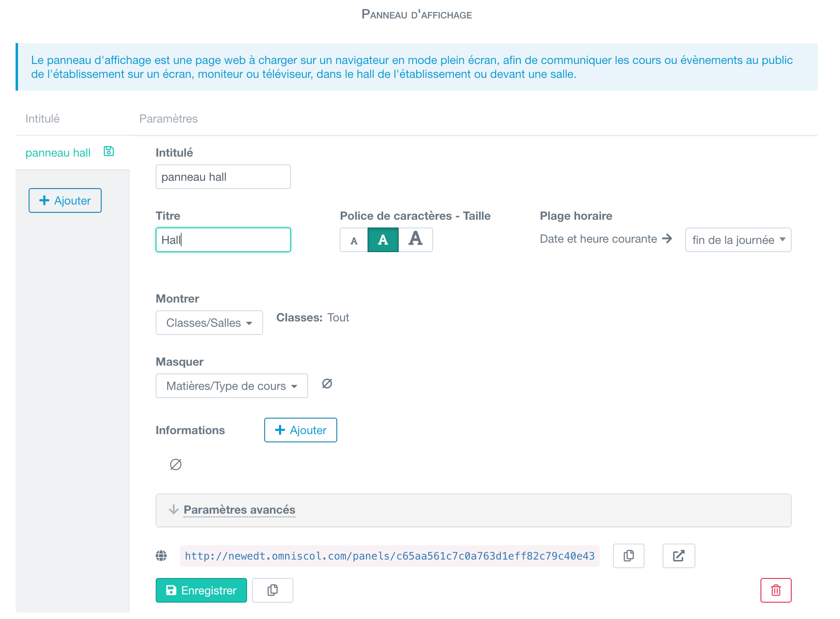Viewport: 840px width, 619px height.
Task: Select medium font size A
Action: pyautogui.click(x=383, y=240)
